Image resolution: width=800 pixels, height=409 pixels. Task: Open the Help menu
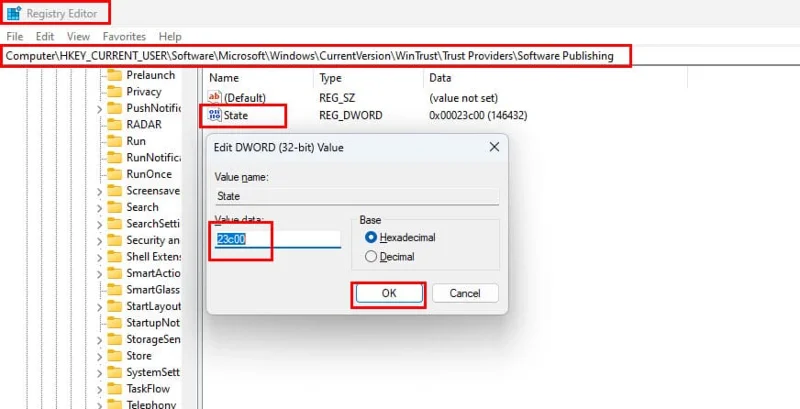170,37
